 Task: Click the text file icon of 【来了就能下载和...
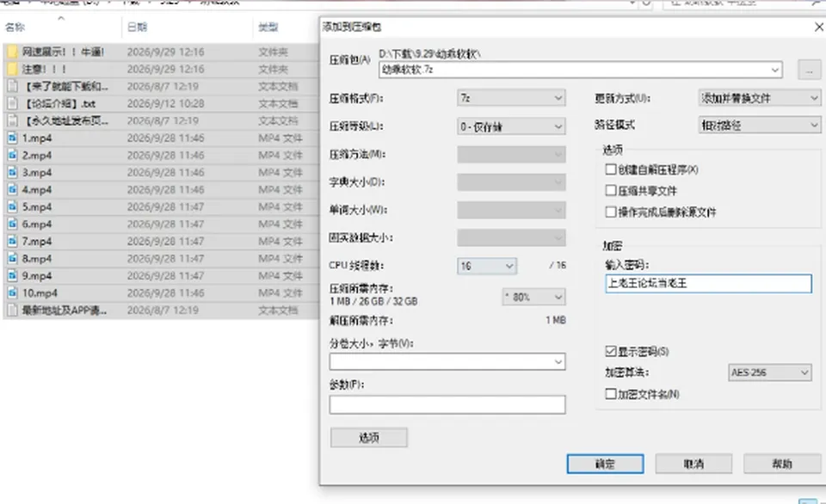(13, 86)
